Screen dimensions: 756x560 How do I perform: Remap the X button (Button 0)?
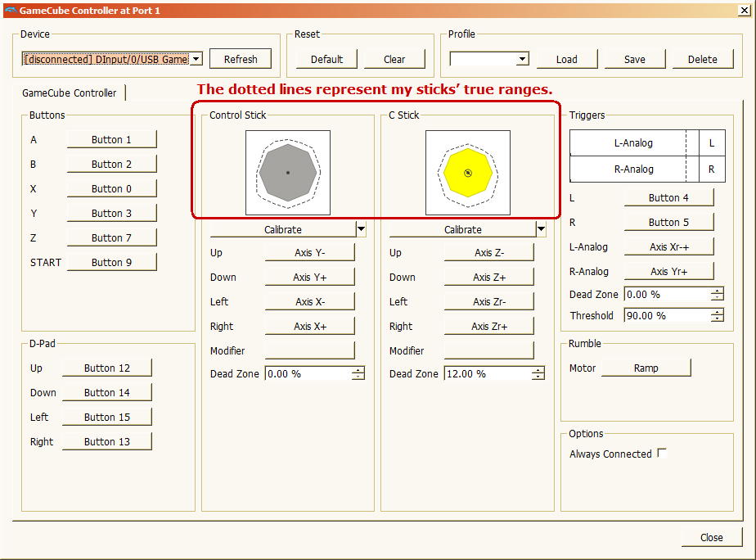pos(111,188)
